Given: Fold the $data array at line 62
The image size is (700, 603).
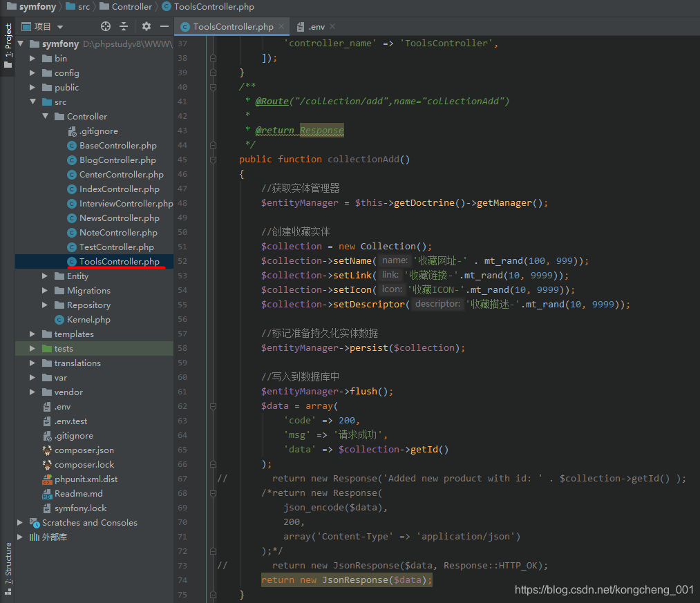Looking at the screenshot, I should pyautogui.click(x=213, y=406).
